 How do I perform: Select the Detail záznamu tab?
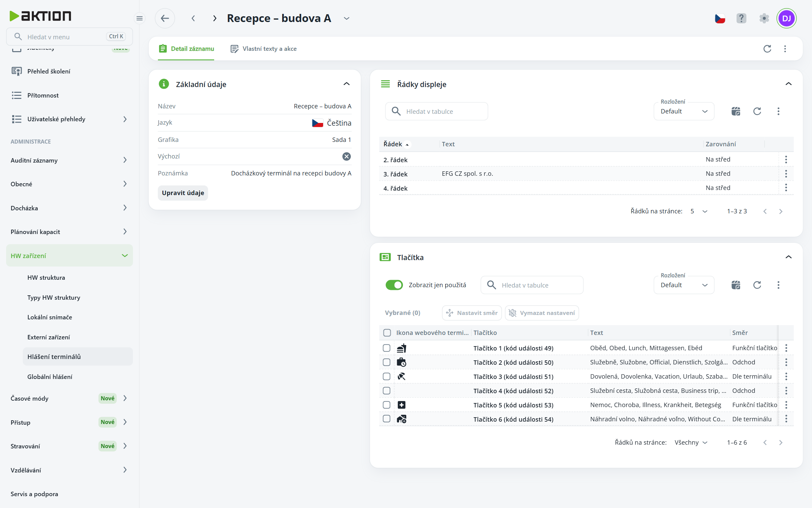[186, 49]
